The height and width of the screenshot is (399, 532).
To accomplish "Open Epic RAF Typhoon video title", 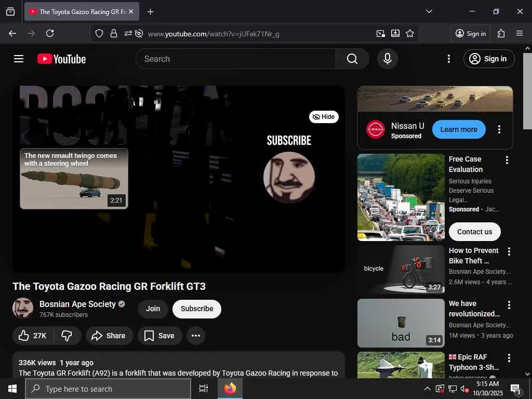I will click(474, 362).
